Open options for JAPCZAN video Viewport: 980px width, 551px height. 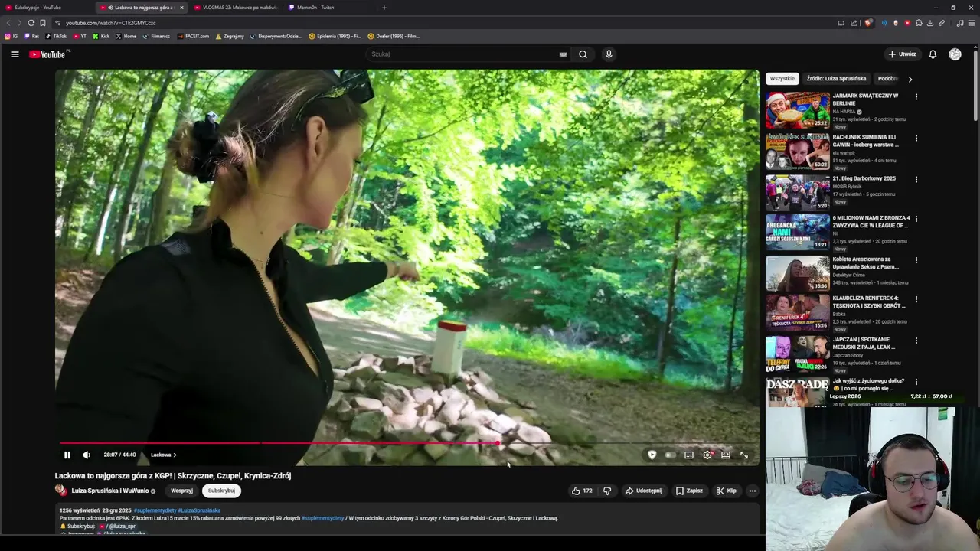coord(916,341)
